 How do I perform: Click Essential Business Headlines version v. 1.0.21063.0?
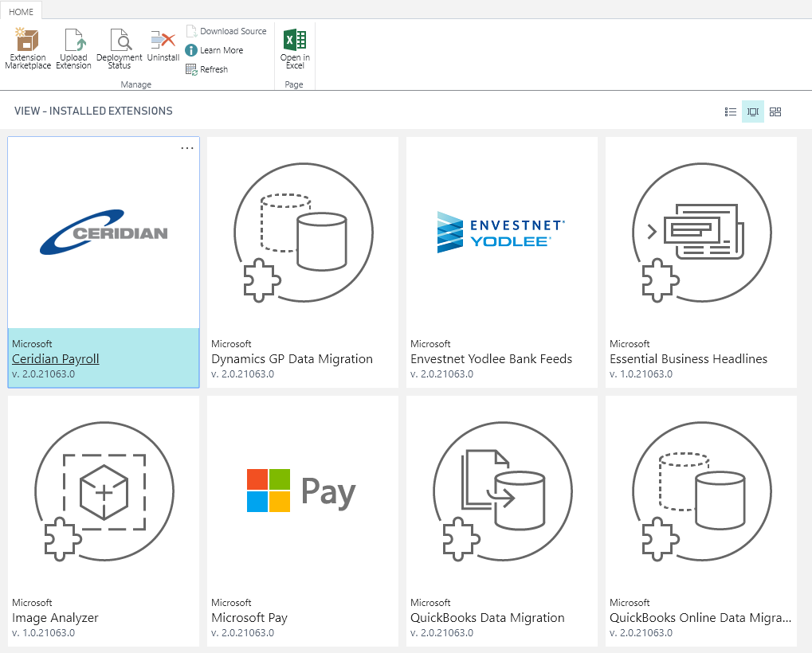pos(641,373)
